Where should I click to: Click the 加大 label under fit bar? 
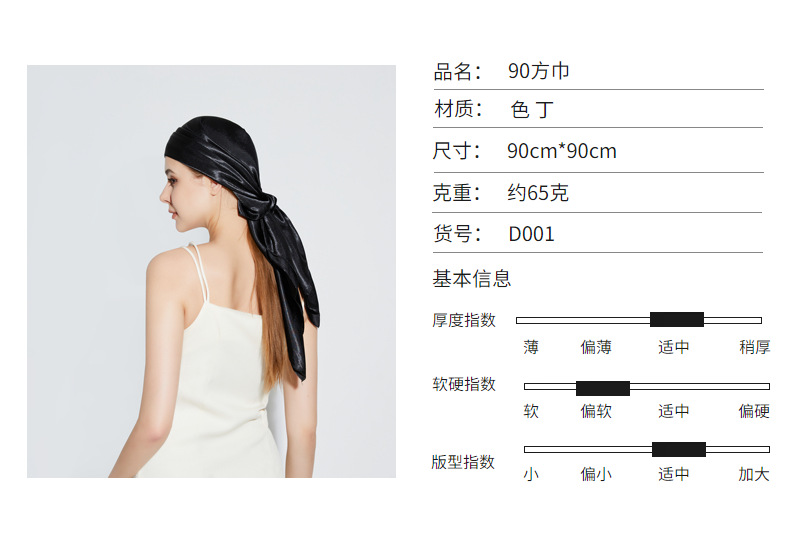[754, 474]
